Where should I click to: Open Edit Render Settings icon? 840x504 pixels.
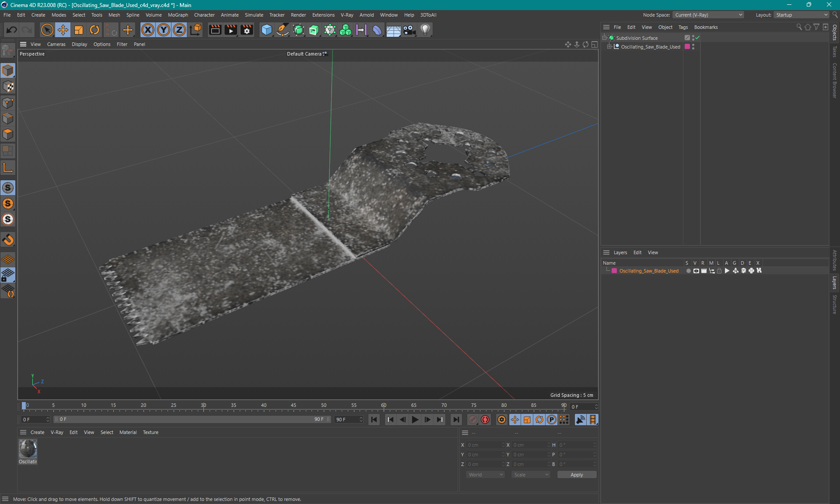247,30
